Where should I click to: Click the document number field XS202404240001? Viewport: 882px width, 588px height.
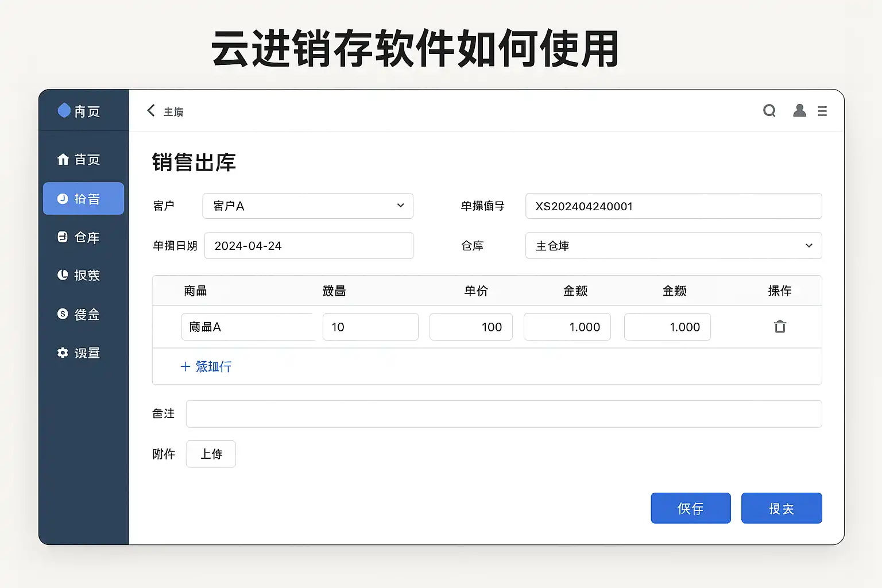[673, 206]
